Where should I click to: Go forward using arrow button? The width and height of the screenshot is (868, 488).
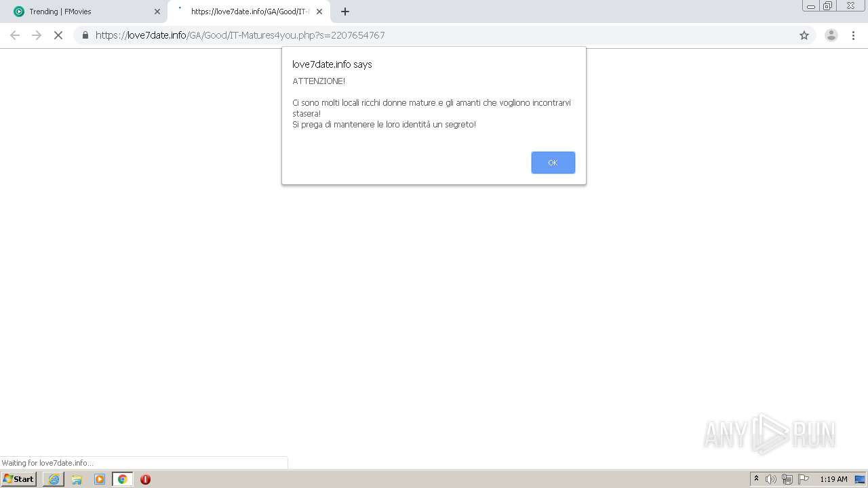click(x=37, y=35)
